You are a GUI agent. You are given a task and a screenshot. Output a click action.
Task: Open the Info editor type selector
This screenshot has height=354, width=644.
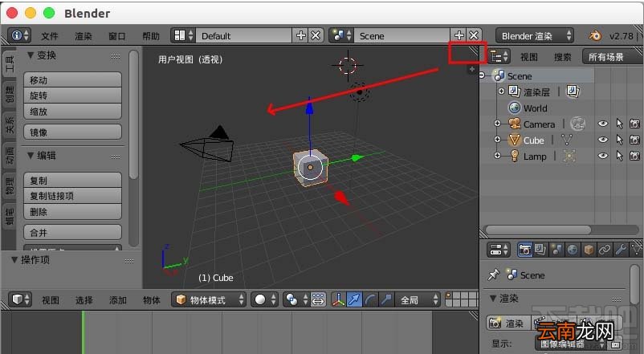click(x=20, y=36)
